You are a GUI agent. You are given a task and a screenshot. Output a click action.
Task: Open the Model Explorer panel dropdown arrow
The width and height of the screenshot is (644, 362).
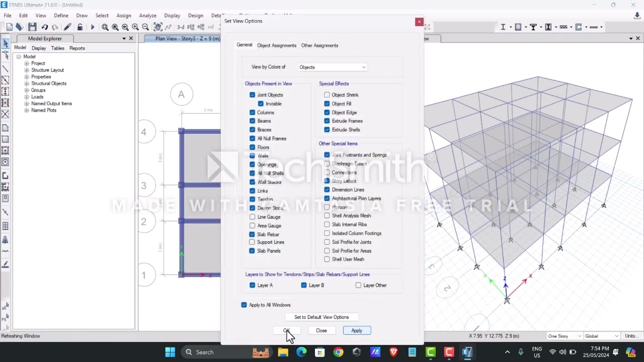pos(124,39)
